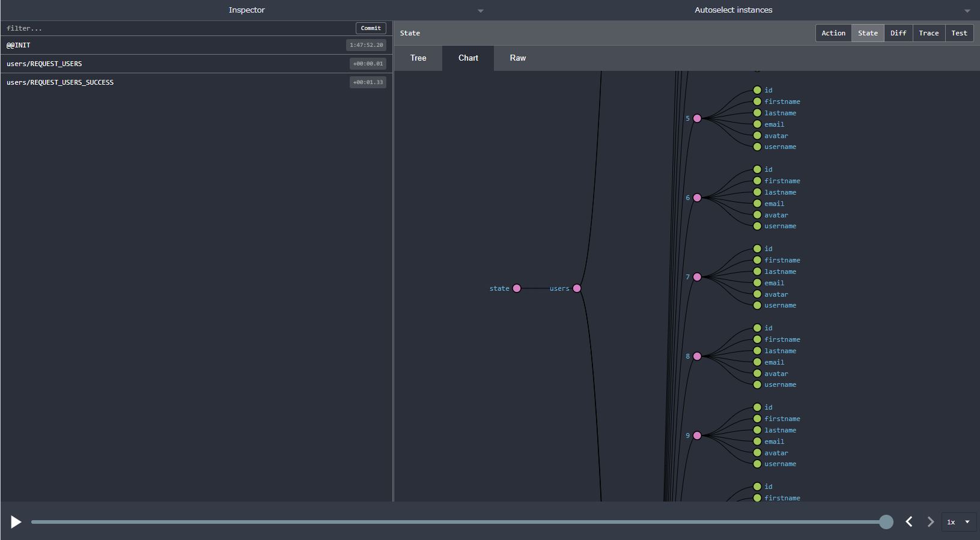Click the pink node for user 9
This screenshot has height=540, width=980.
tap(697, 435)
